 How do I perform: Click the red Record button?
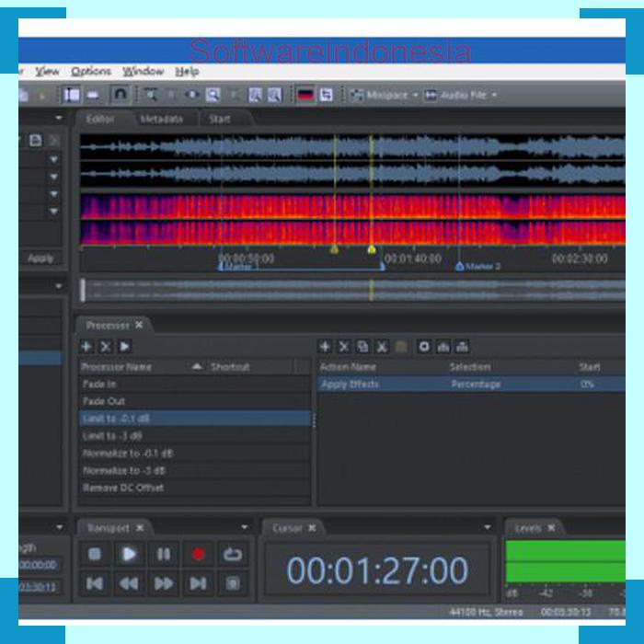pos(198,555)
